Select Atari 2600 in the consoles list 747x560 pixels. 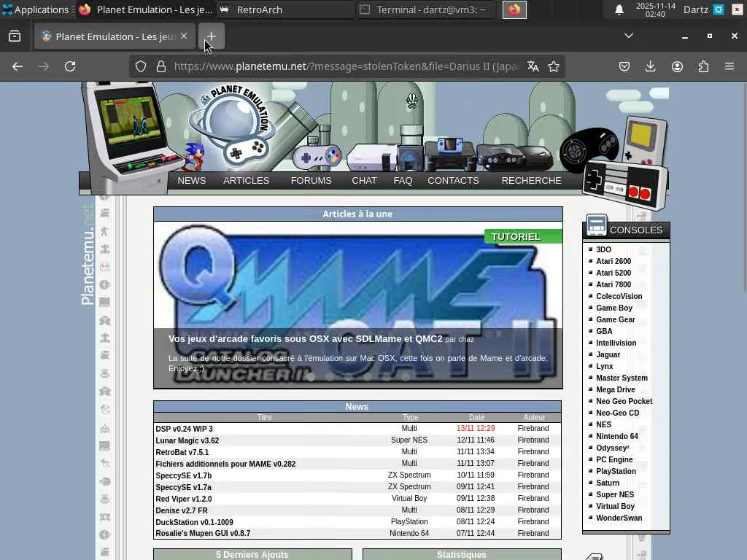[614, 262]
